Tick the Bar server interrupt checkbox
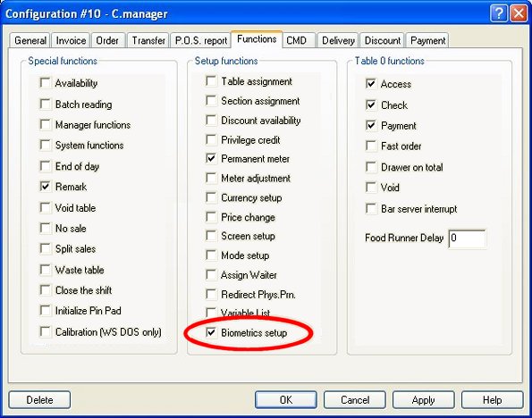Screen dimensions: 532x418 [371, 208]
